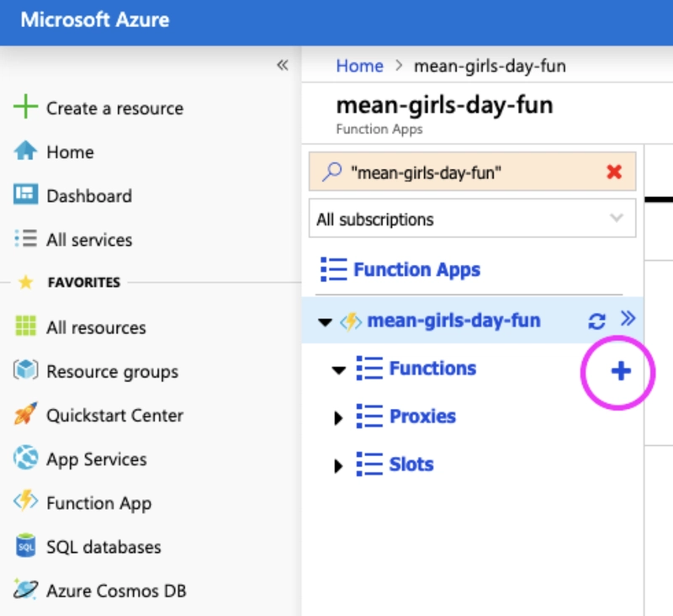Open the Function Apps list link
The width and height of the screenshot is (673, 616).
point(416,269)
